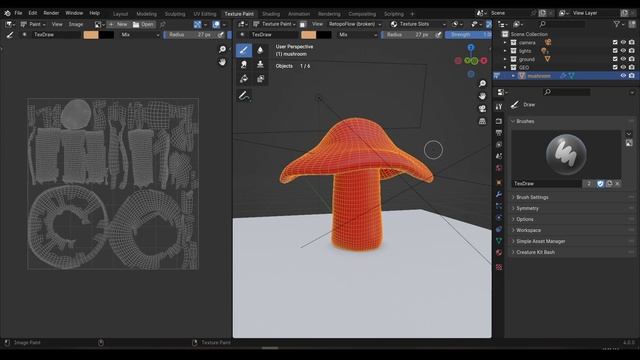This screenshot has height=360, width=640.
Task: Open the Modifiers wrench properties tab
Action: (499, 194)
